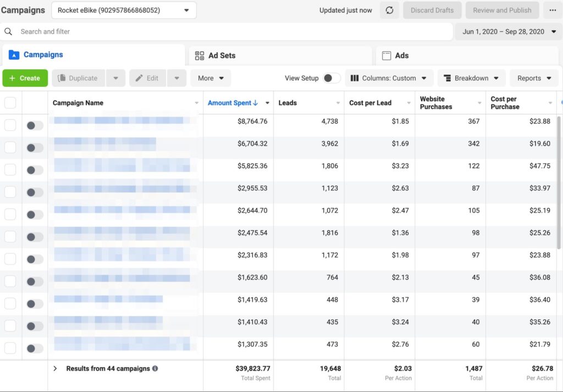Image resolution: width=563 pixels, height=392 pixels.
Task: Click the Campaigns page title
Action: 23,10
